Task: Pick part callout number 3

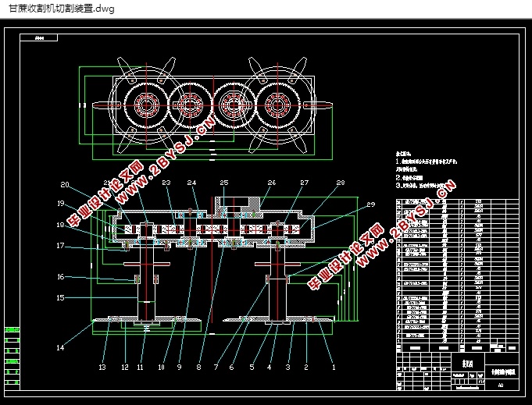Action: click(x=288, y=367)
